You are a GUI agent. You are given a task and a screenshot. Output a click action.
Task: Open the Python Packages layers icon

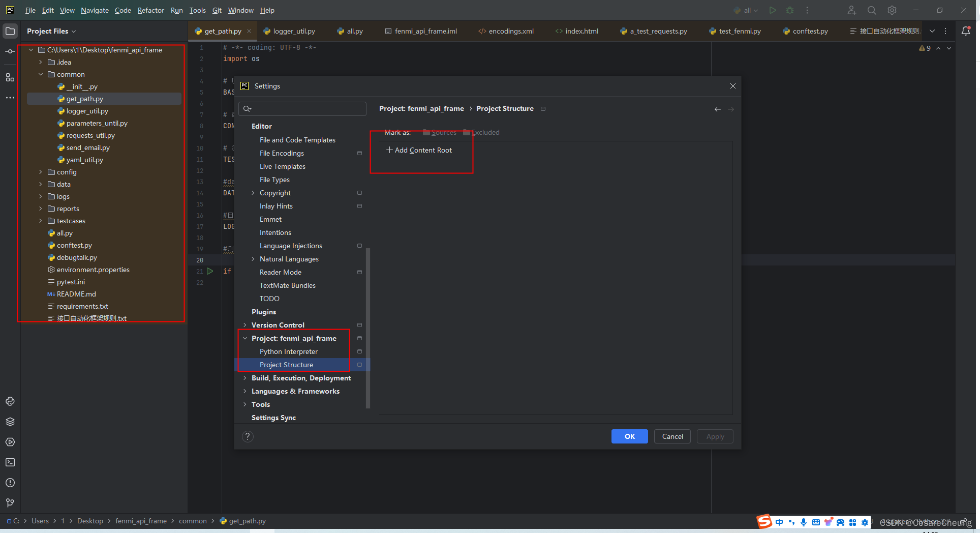[10, 422]
